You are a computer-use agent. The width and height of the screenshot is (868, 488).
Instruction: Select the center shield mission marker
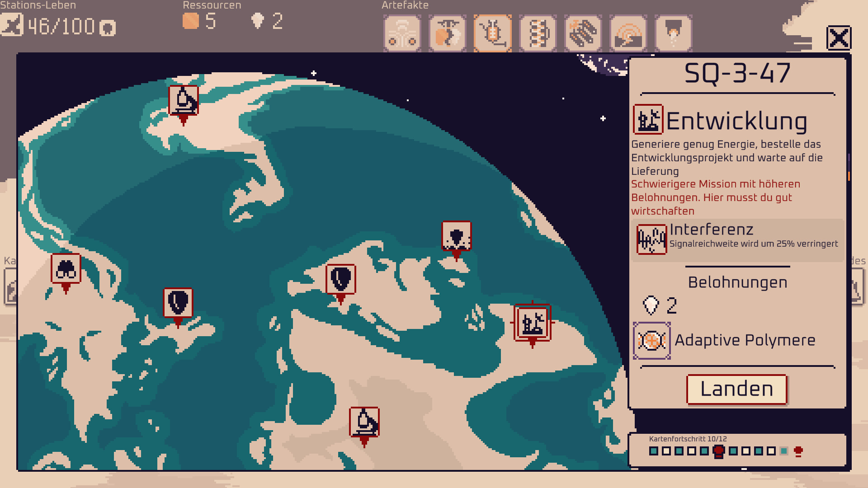click(x=340, y=279)
